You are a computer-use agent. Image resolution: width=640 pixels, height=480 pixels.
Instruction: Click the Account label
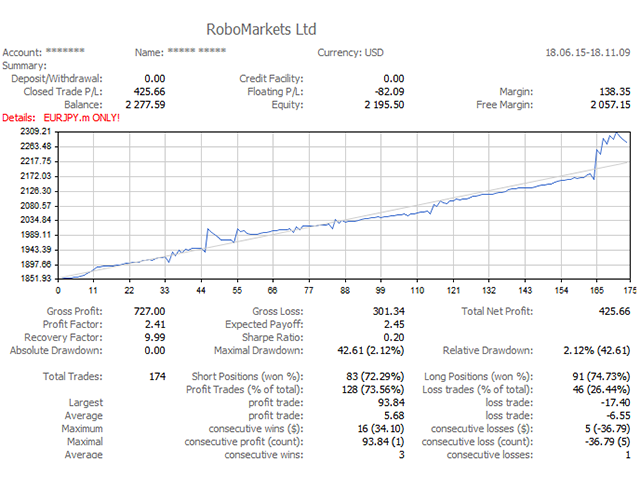tap(22, 53)
